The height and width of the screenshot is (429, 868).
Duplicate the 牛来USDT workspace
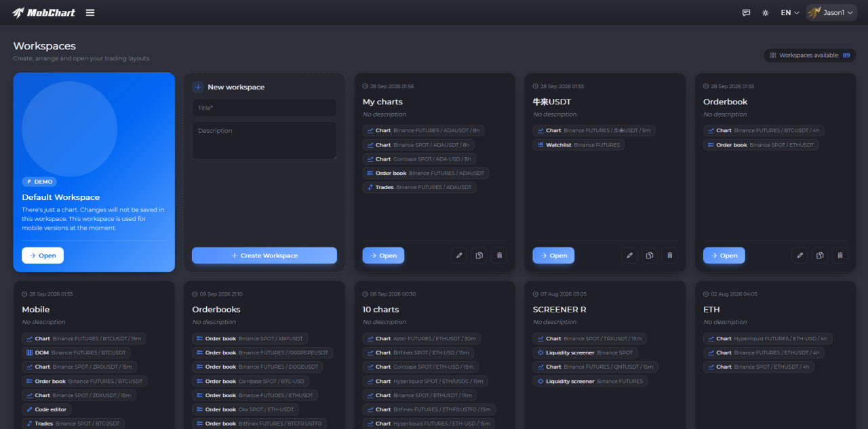click(x=650, y=256)
